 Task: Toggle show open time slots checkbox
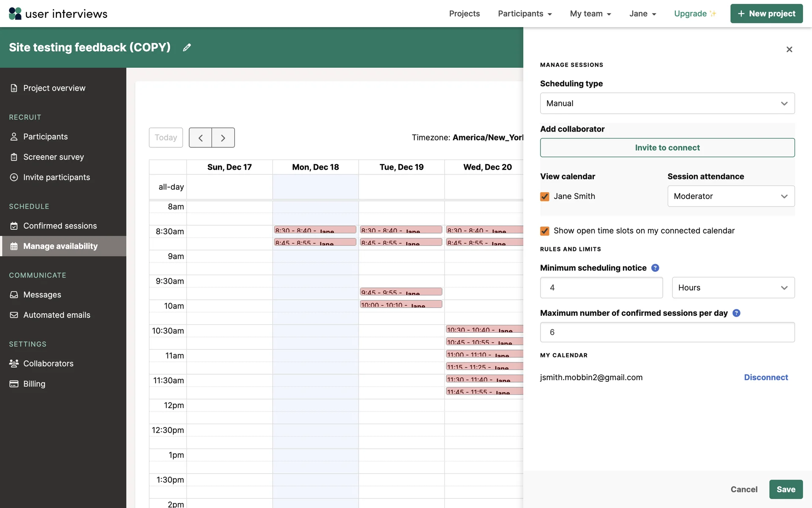[545, 231]
